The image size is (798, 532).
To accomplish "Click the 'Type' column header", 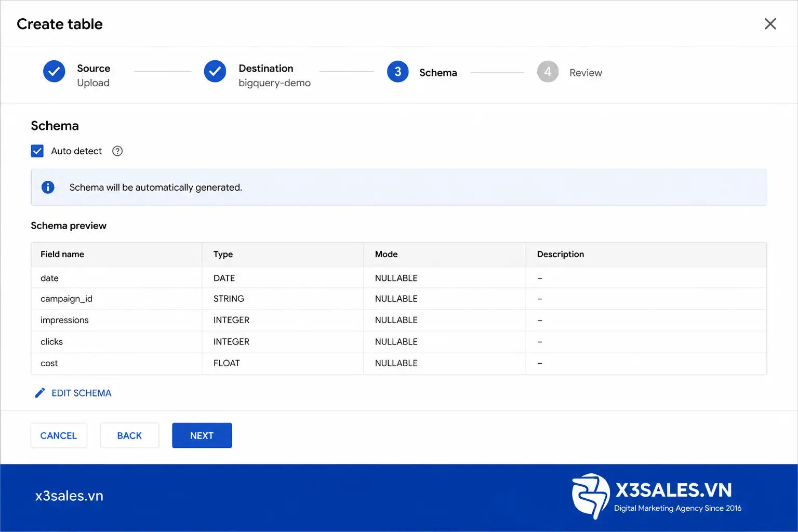I will [283, 254].
